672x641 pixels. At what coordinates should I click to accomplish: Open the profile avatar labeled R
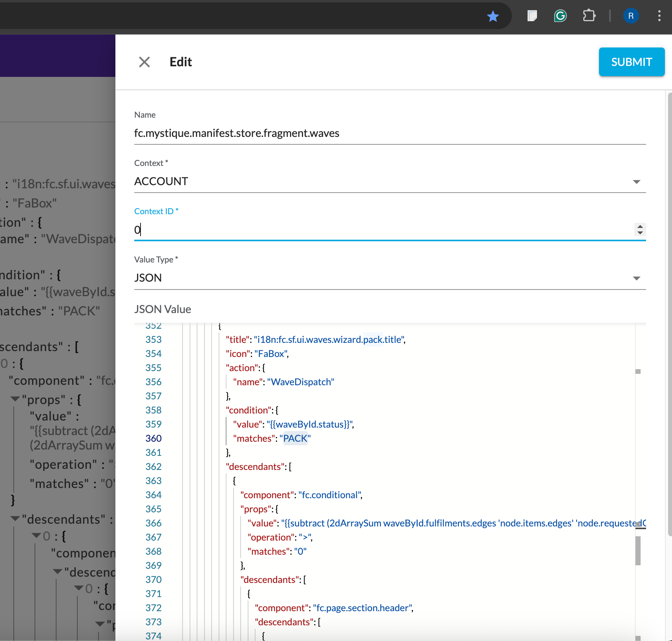click(631, 16)
